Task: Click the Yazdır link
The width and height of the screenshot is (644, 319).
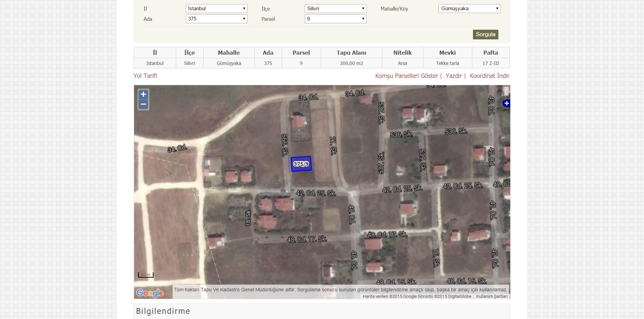Action: (x=454, y=76)
